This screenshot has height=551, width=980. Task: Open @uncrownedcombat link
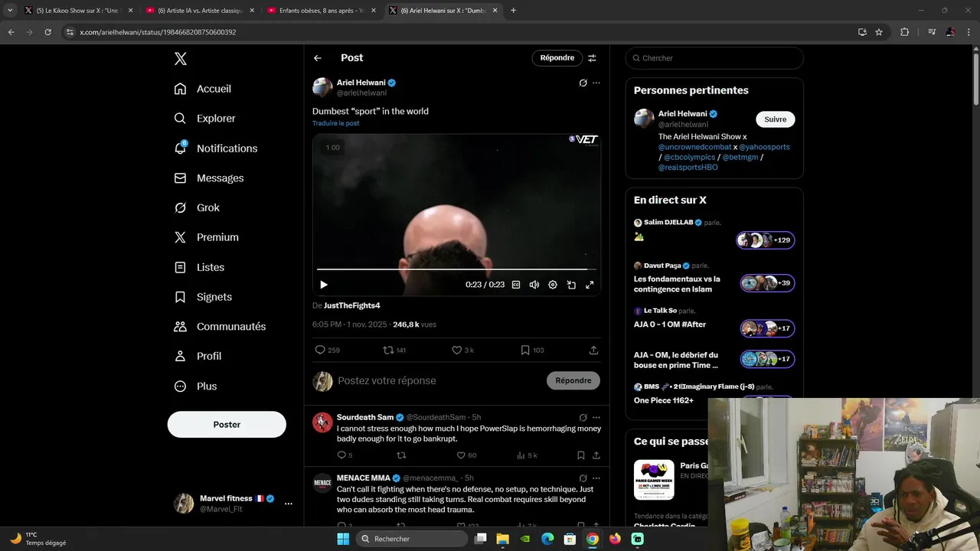[x=695, y=147]
